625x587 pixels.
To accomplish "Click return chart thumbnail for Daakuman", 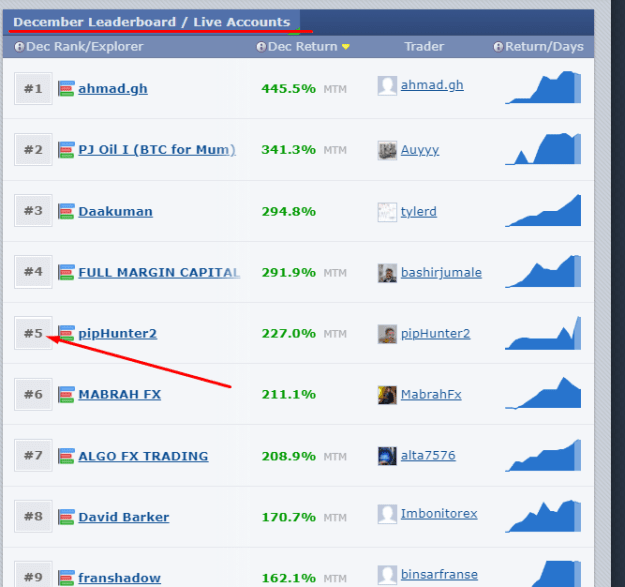I will click(x=543, y=210).
